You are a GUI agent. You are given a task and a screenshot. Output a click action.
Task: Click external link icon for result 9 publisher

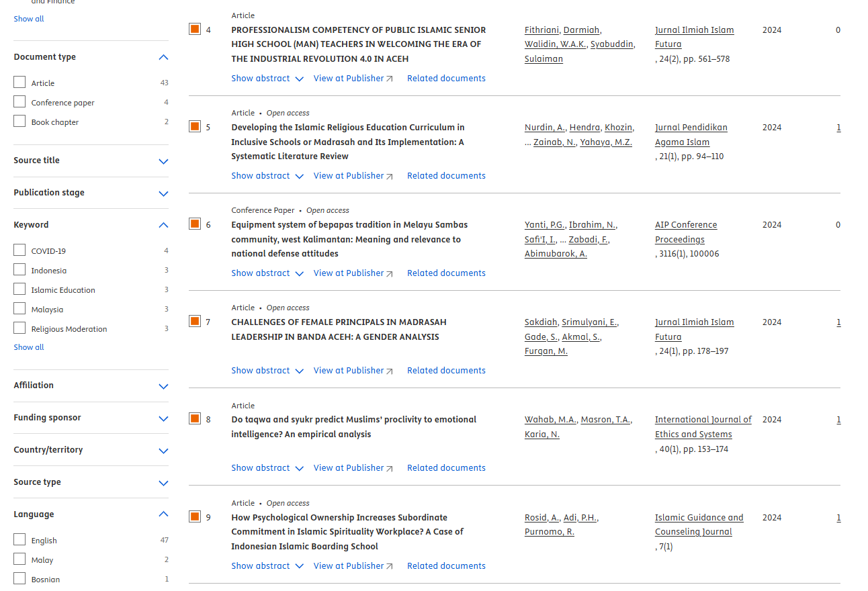pos(390,567)
